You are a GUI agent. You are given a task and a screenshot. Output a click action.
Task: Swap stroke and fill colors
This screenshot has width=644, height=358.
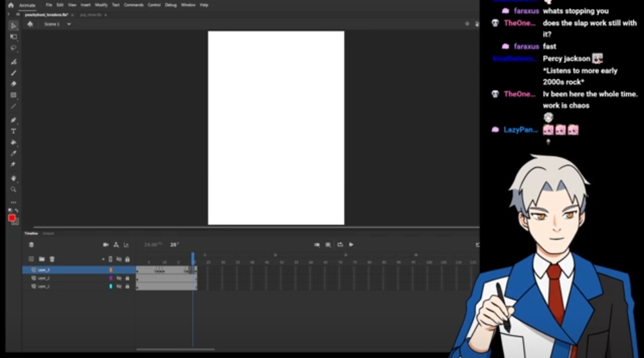pos(17,210)
